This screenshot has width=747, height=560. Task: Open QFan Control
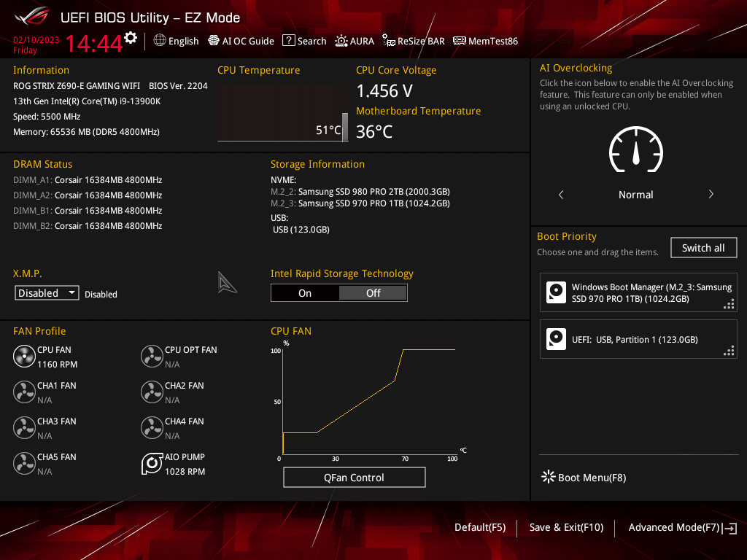(x=355, y=477)
